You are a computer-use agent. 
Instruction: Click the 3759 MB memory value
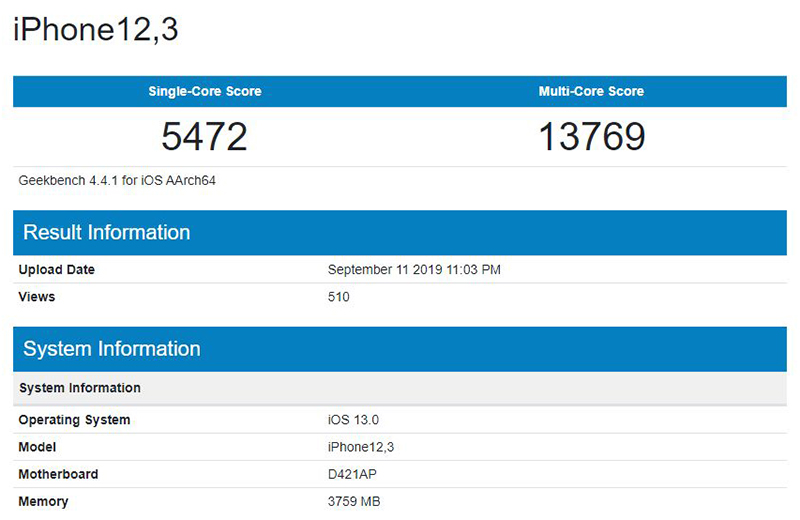point(354,501)
